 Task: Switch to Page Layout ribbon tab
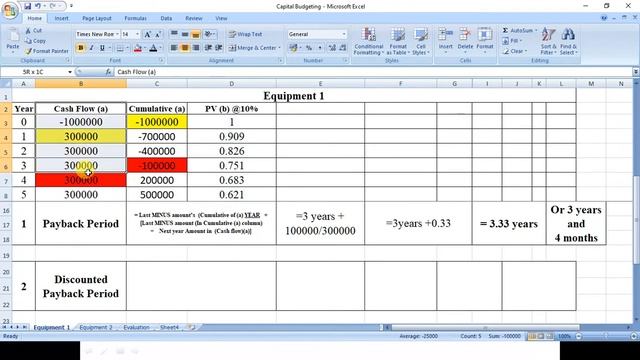[97, 18]
